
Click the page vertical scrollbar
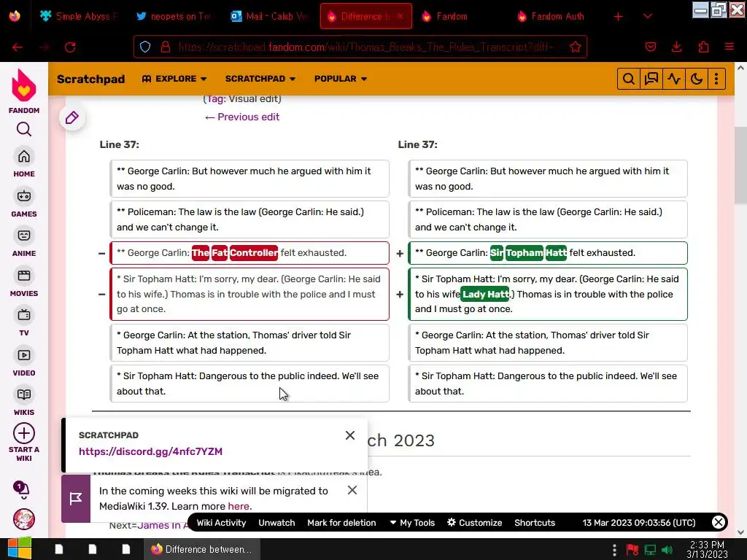[x=740, y=166]
